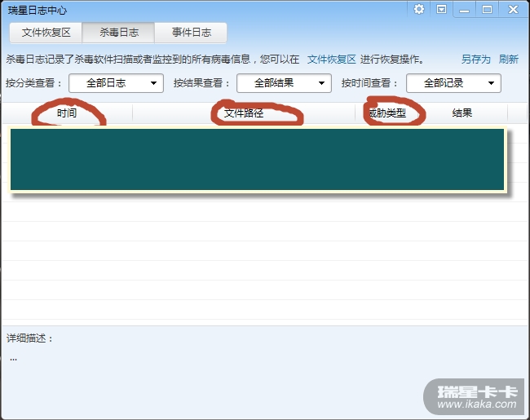Follow the 文件恢复区 link in description
The image size is (530, 420).
(331, 60)
